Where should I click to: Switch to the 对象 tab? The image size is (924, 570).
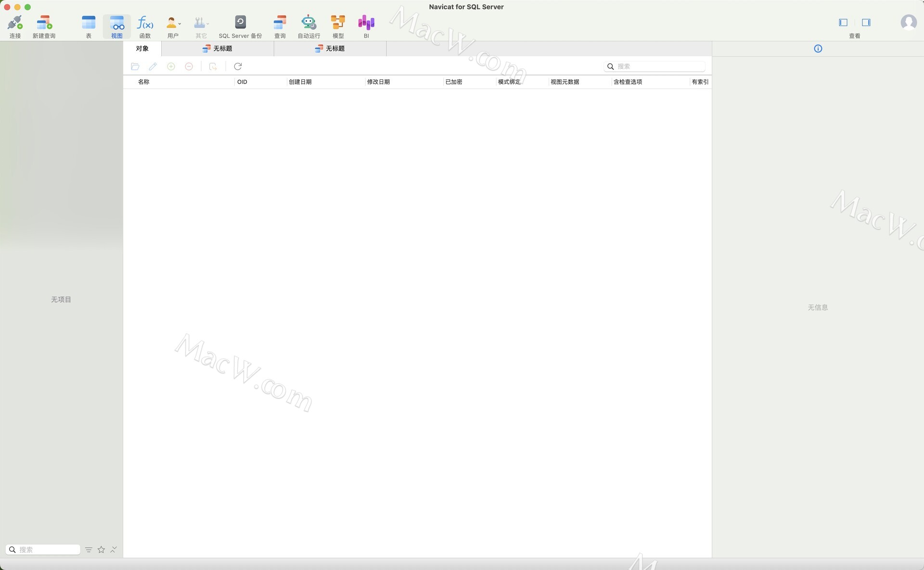[142, 49]
